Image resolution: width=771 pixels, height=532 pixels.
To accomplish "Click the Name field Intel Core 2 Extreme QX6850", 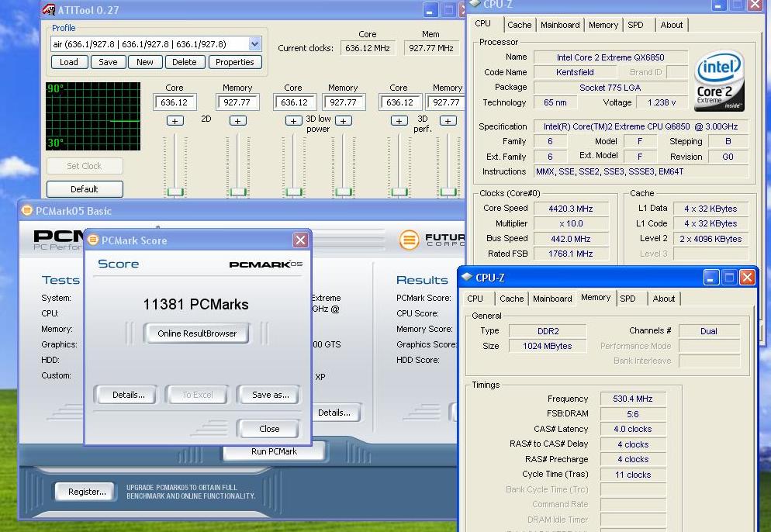I will (x=610, y=57).
